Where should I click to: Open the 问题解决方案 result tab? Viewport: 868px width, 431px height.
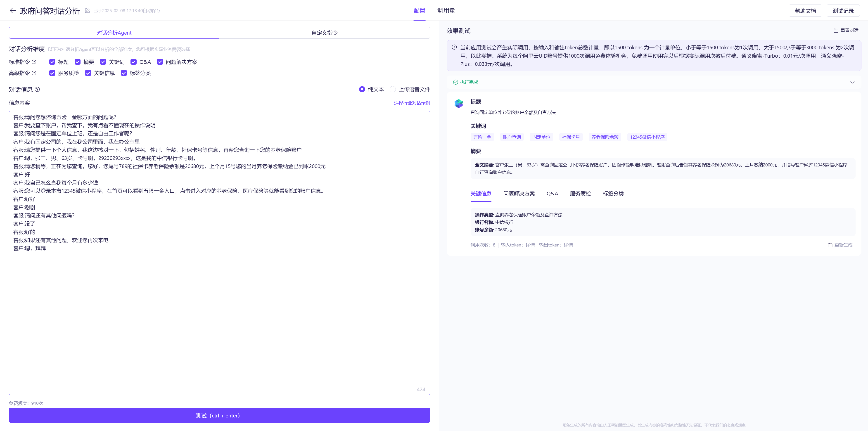519,193
